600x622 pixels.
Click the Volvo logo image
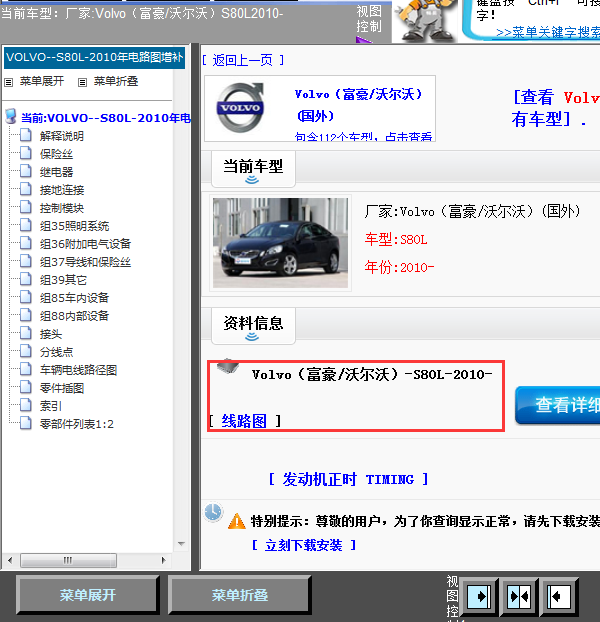pos(240,108)
